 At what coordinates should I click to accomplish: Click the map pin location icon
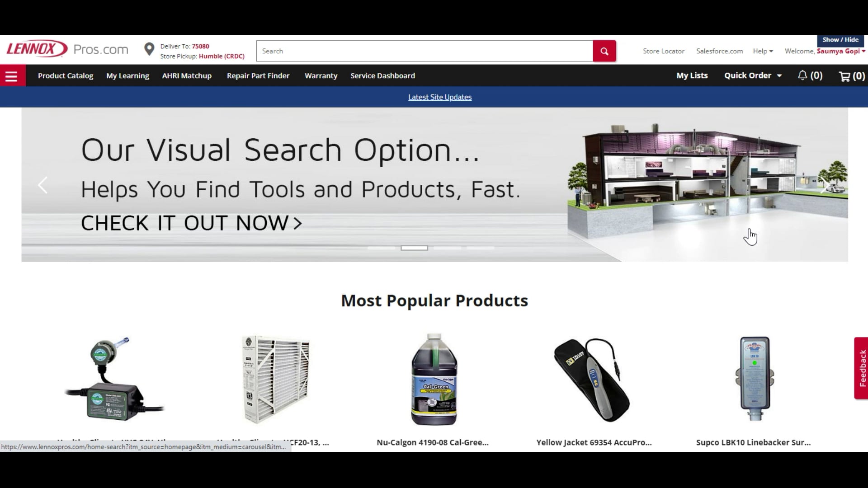coord(148,51)
